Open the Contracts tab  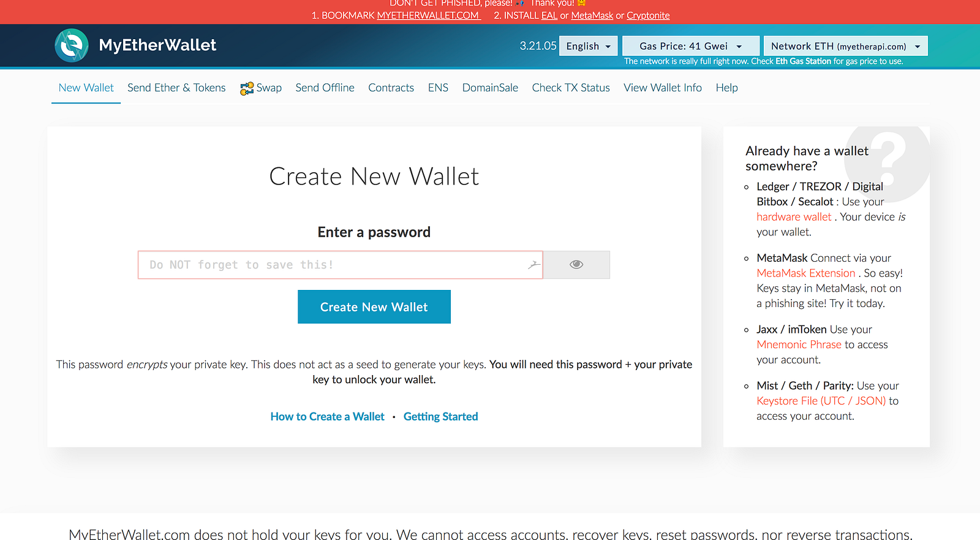pyautogui.click(x=391, y=88)
